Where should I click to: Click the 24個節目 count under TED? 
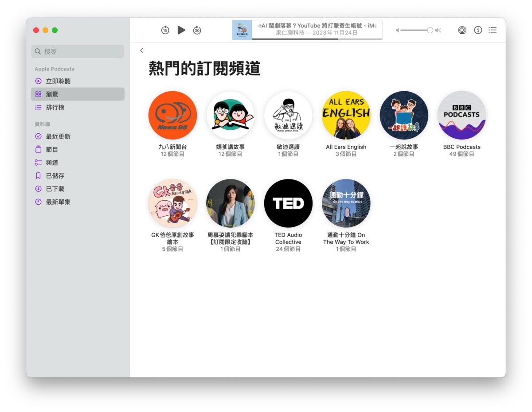pos(288,249)
